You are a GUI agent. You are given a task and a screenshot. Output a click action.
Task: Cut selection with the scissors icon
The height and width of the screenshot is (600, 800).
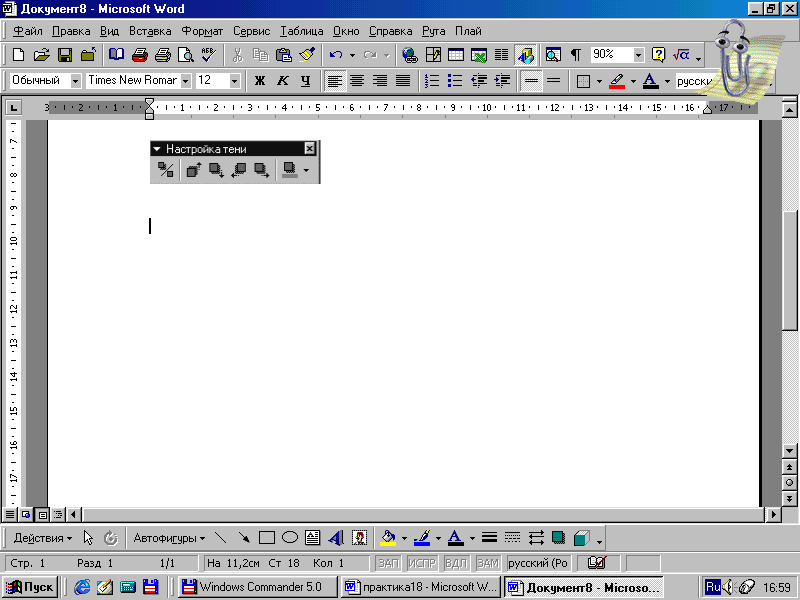pyautogui.click(x=237, y=55)
